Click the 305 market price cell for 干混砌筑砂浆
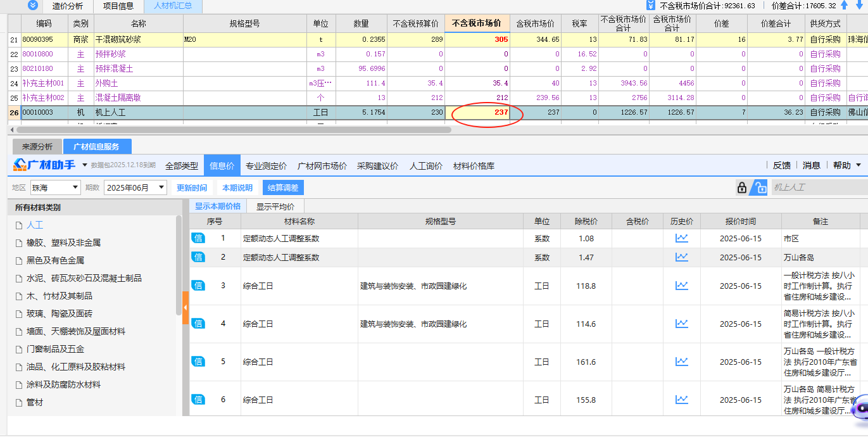The image size is (868, 437). coord(477,39)
